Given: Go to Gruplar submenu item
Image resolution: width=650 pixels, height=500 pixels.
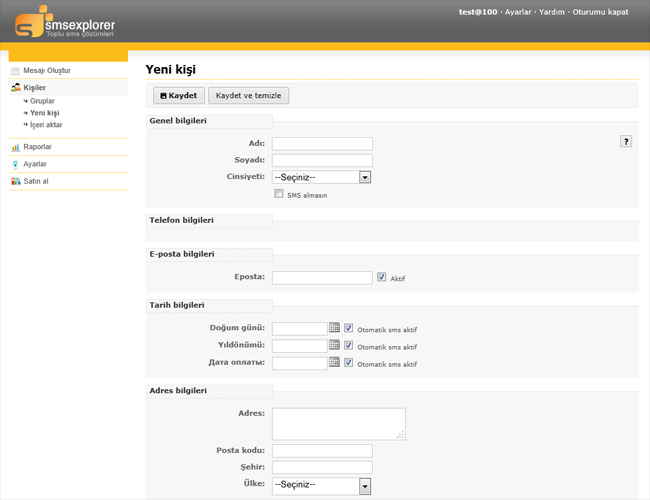Looking at the screenshot, I should coord(42,101).
